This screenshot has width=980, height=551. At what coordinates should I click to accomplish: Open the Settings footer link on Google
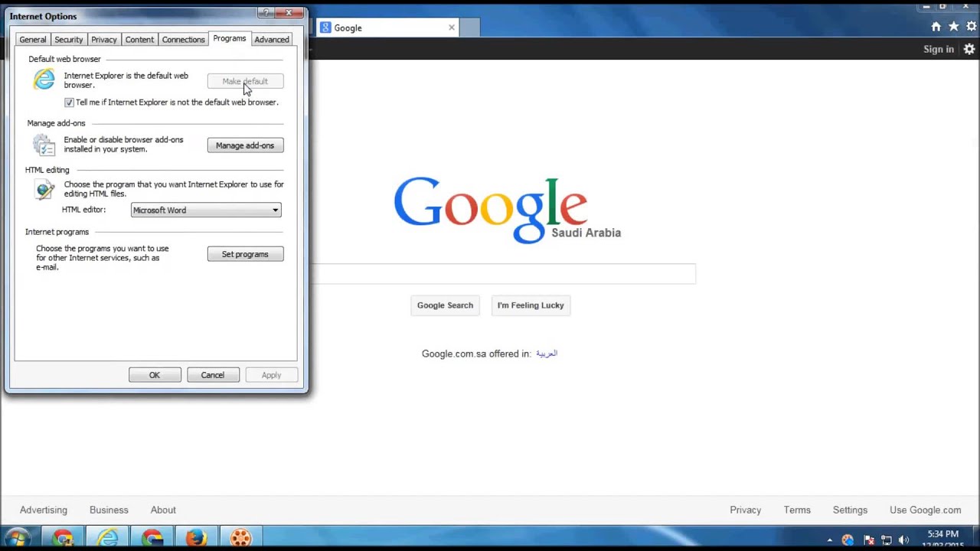(850, 510)
